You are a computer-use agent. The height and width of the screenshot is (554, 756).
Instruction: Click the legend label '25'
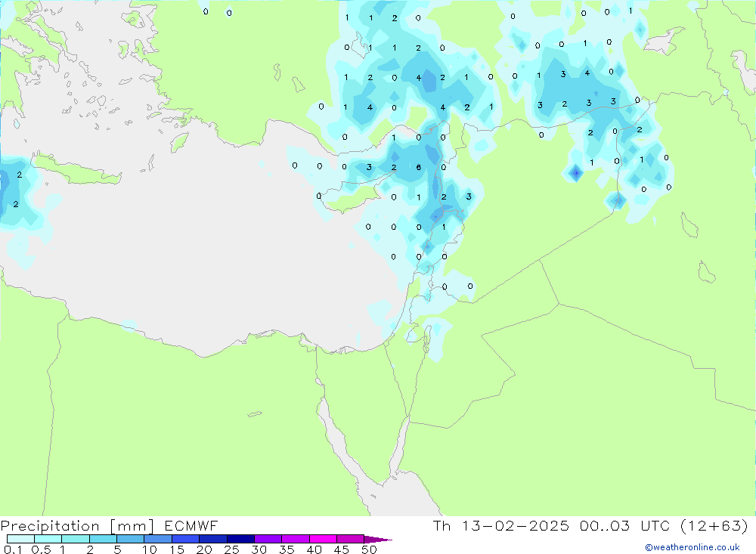point(232,549)
